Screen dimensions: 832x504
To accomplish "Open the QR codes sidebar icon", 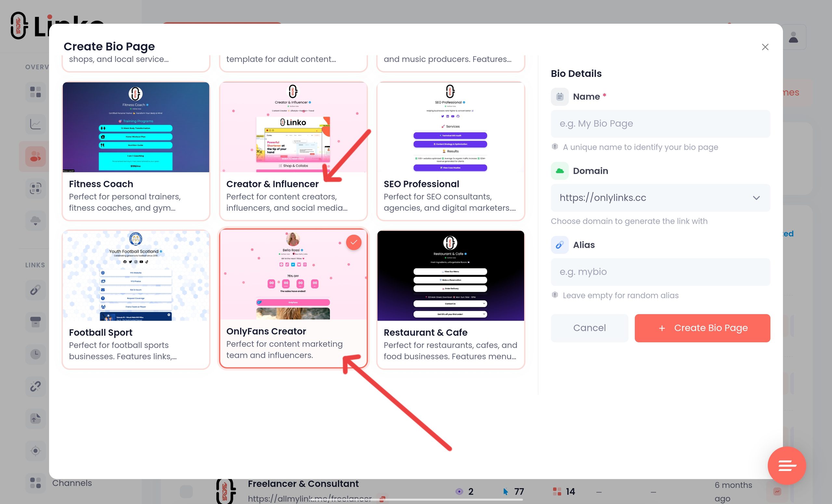I will click(x=35, y=188).
